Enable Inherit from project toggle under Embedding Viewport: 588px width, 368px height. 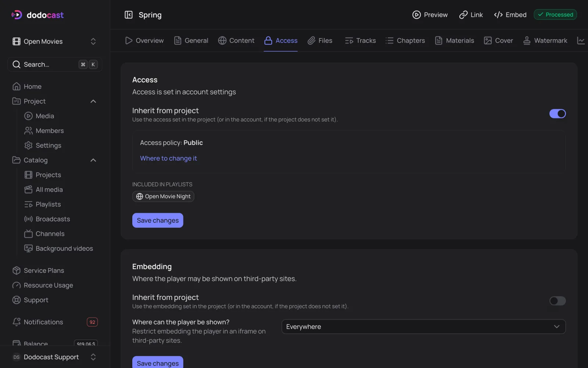pyautogui.click(x=557, y=301)
